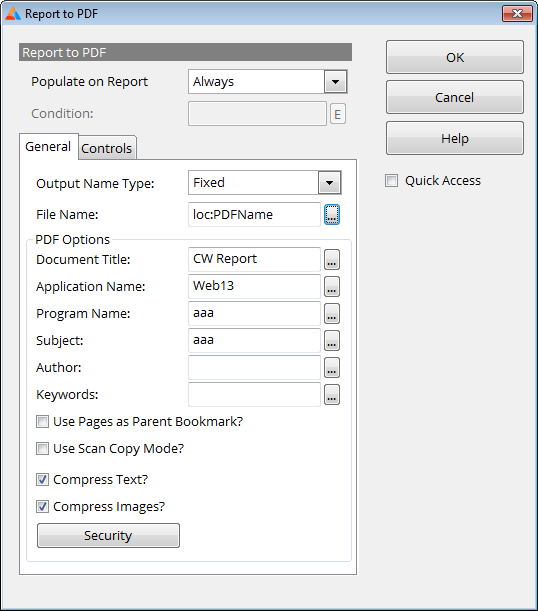Screen dimensions: 538x611
Task: Enable Use Pages as Parent Bookmark checkbox
Action: pos(42,422)
